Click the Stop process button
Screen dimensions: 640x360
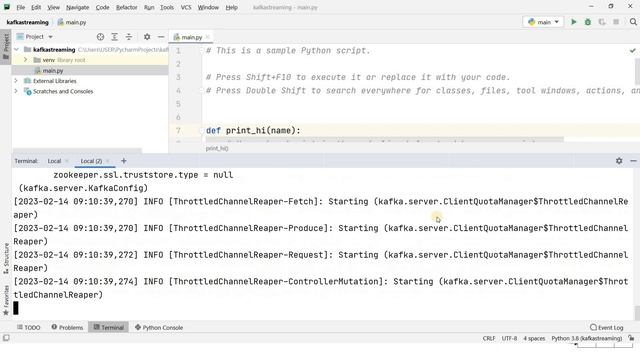pos(616,22)
